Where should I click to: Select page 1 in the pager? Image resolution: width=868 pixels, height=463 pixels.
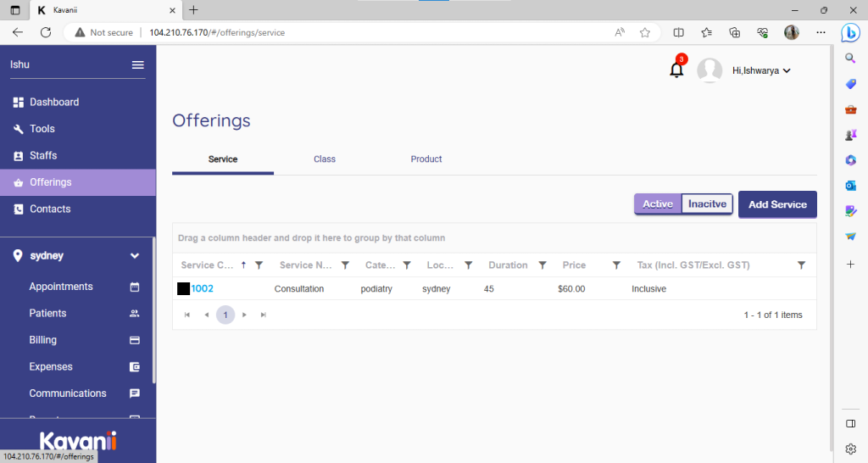click(x=225, y=315)
